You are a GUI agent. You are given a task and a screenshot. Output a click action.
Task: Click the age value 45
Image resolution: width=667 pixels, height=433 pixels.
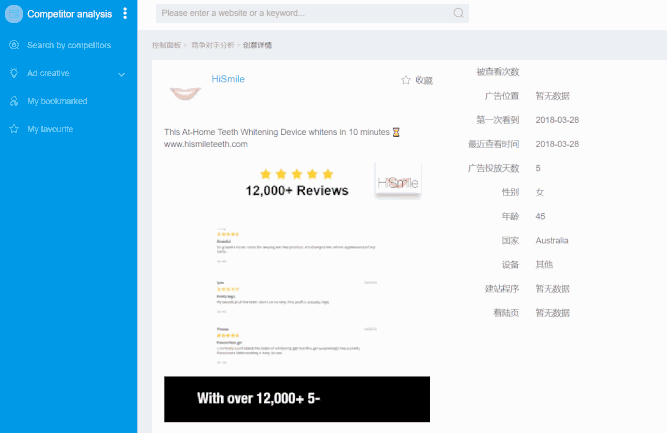[x=540, y=216]
